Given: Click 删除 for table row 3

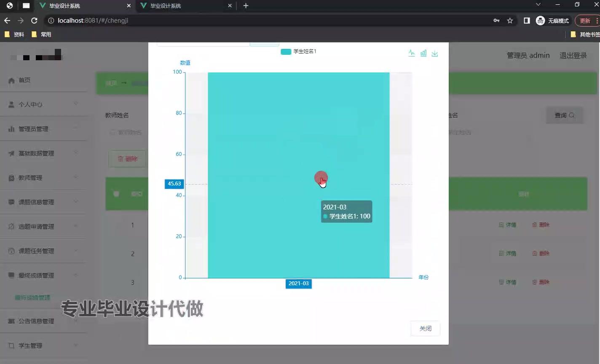Looking at the screenshot, I should (541, 282).
